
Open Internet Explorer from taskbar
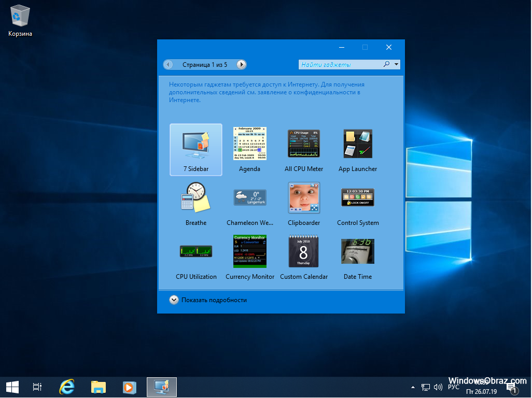pos(67,387)
